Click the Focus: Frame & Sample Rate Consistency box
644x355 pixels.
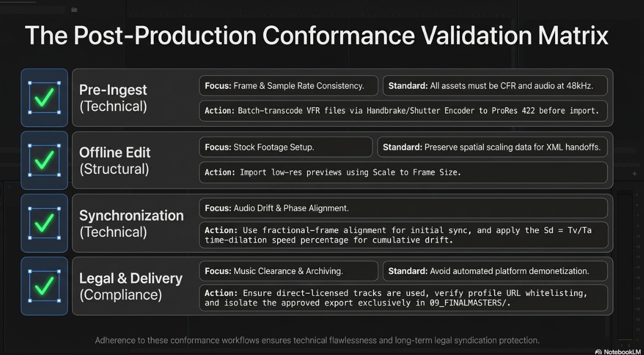[x=288, y=86]
